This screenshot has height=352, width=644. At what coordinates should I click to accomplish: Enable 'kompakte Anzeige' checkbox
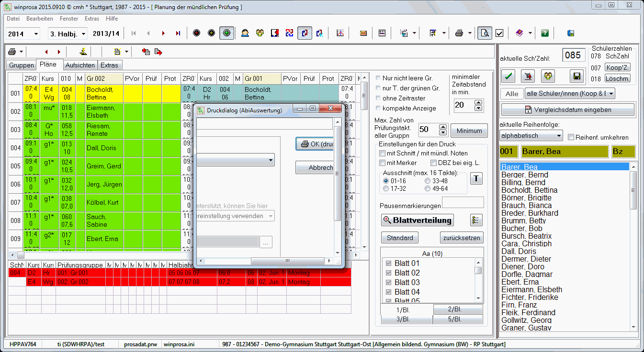click(379, 108)
